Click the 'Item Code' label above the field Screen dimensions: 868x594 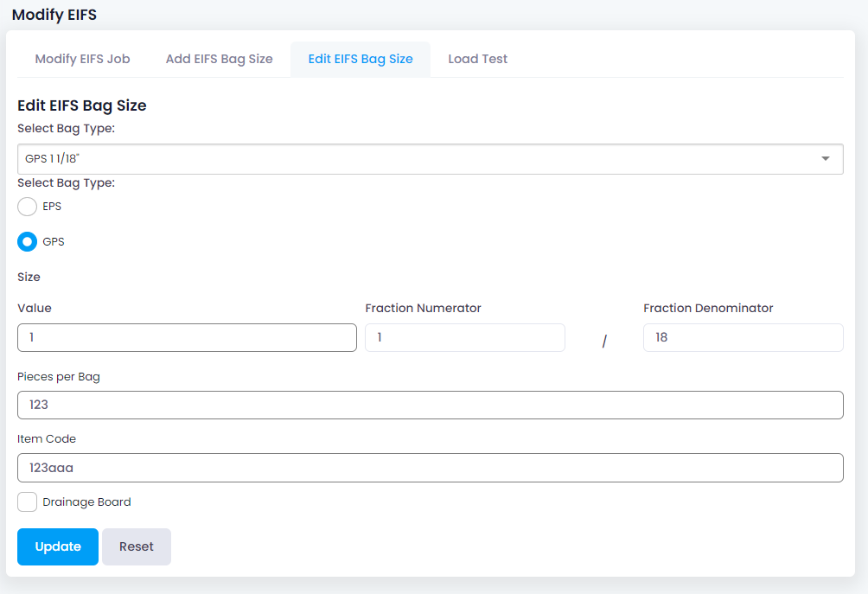click(x=47, y=439)
